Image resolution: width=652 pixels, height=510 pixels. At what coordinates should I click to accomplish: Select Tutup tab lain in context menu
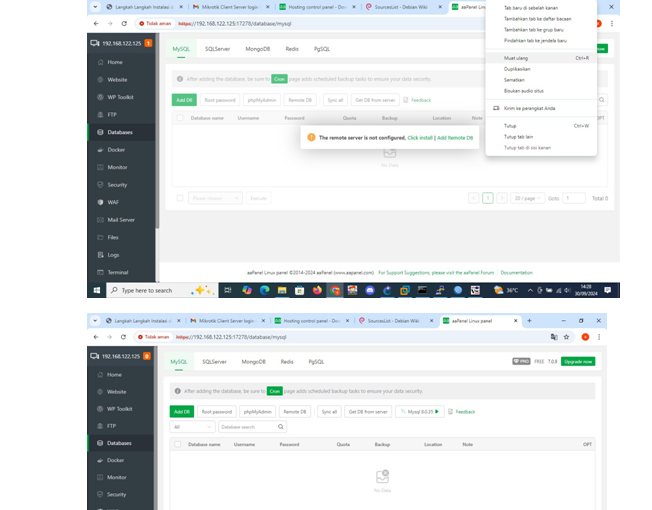541,137
